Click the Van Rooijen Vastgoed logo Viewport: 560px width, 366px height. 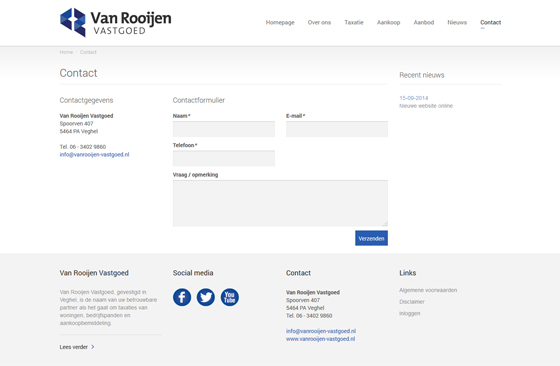click(115, 22)
